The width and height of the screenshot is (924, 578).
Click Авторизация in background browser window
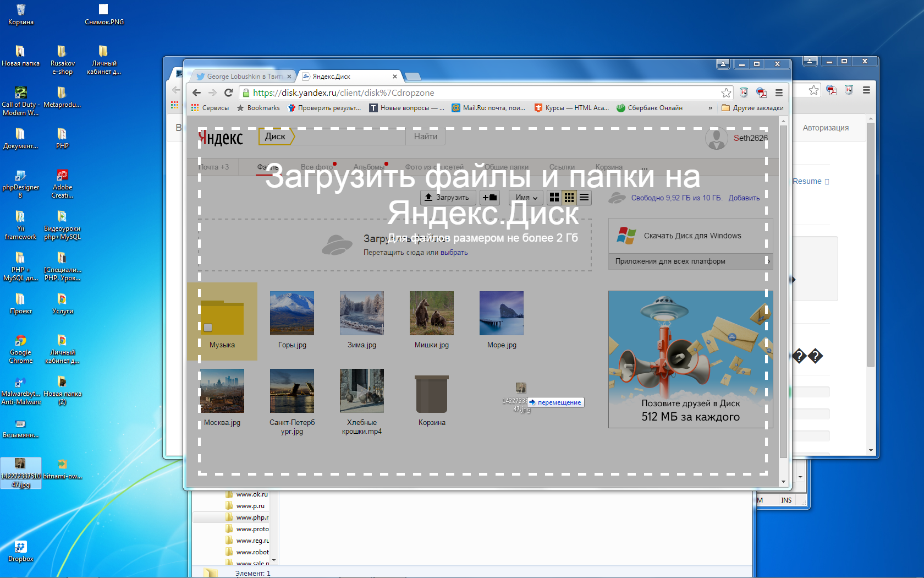[x=826, y=128]
